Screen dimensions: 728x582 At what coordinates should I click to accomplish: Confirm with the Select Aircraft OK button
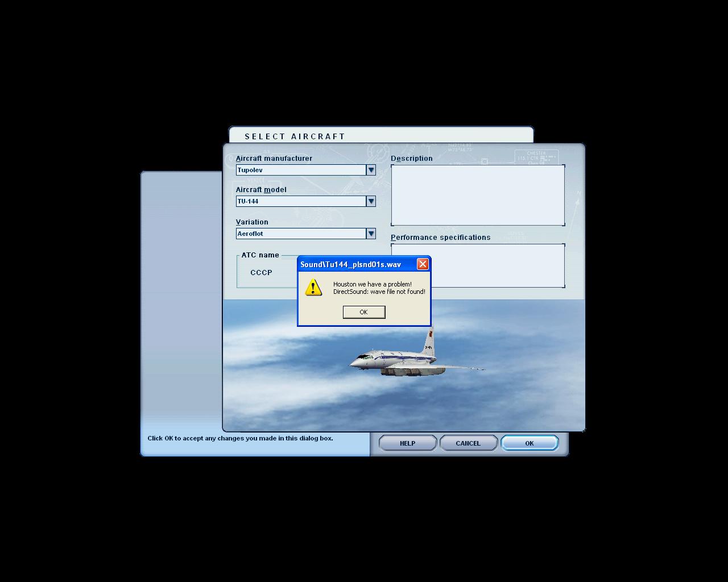point(530,443)
